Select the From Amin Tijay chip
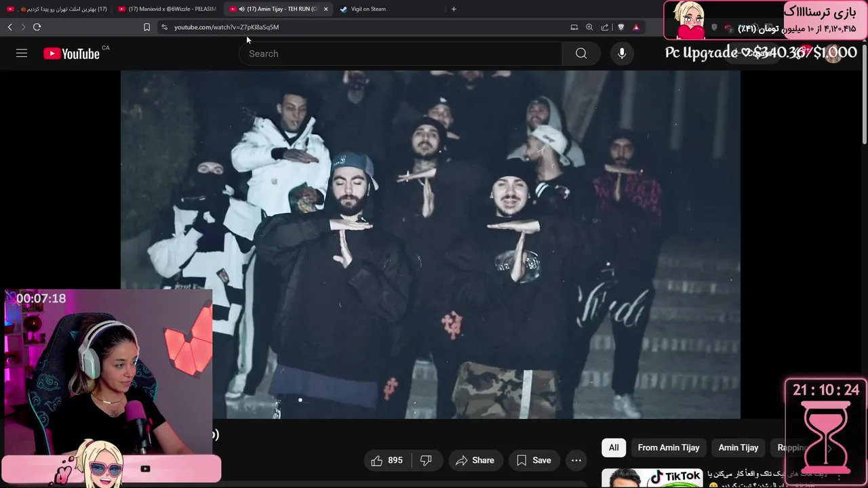Screen dimensions: 868x488 [x=669, y=447]
